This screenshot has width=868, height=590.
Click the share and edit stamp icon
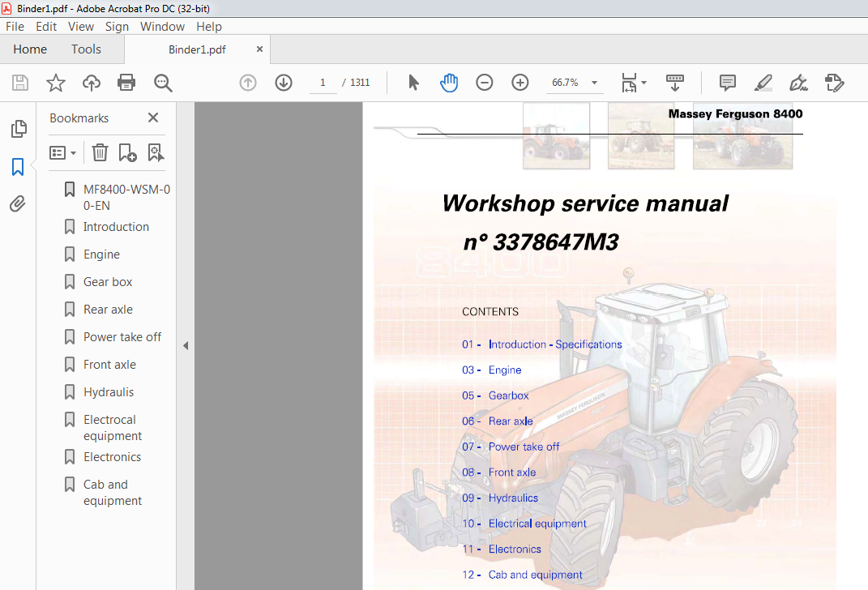pos(834,83)
